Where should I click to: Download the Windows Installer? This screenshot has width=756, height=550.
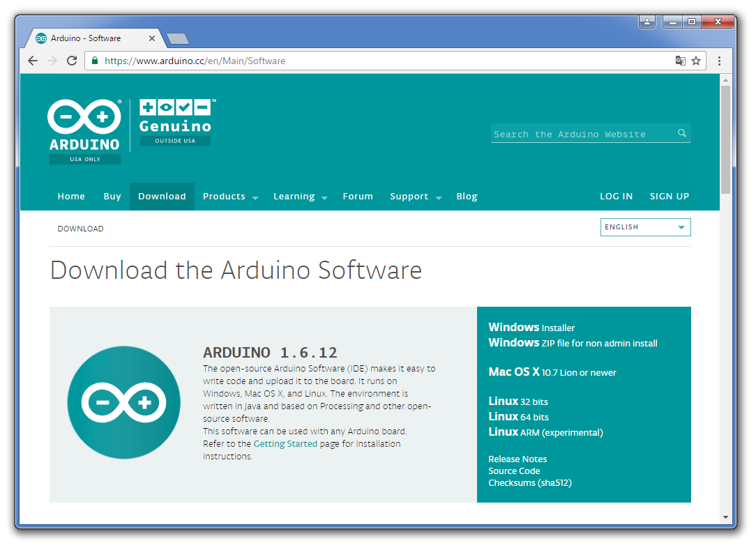[x=531, y=328]
